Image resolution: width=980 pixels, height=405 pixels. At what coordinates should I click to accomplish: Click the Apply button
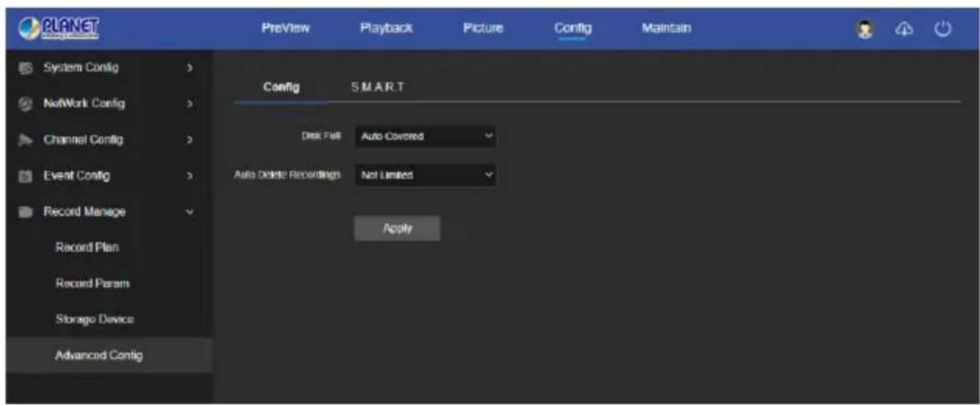coord(397,228)
